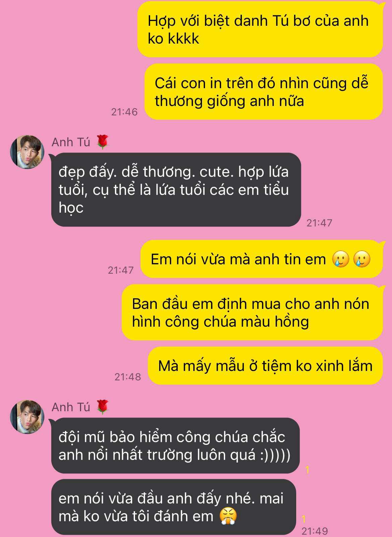
Task: Click the second rose emoji beside Anh Tú
Action: (103, 407)
